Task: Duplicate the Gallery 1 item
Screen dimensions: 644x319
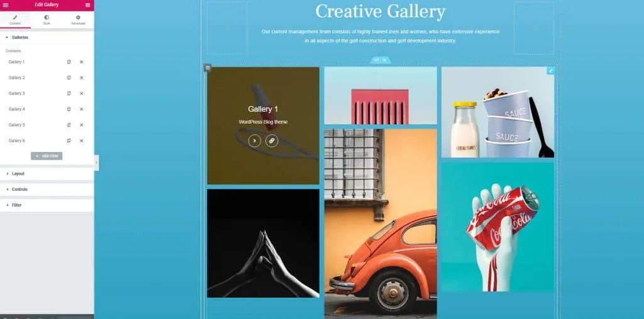Action: (x=69, y=62)
